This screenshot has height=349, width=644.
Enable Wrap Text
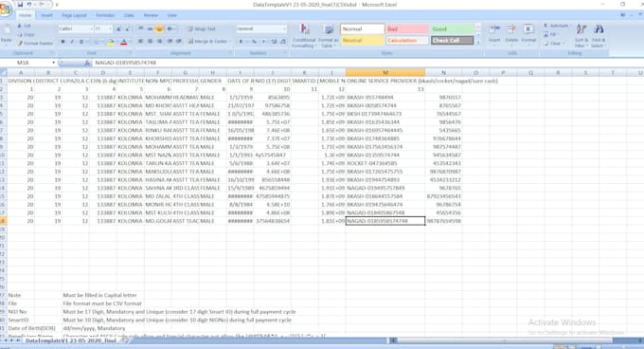tap(202, 28)
